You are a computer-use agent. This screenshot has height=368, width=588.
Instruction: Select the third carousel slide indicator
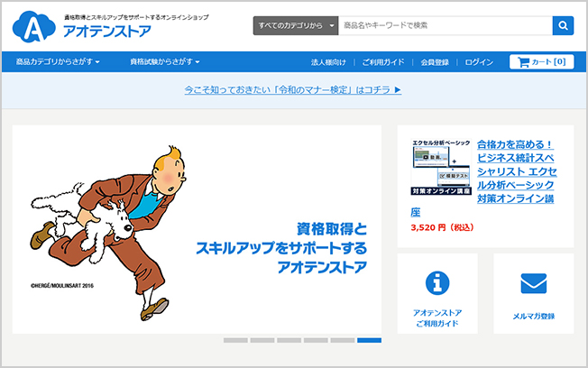click(x=289, y=340)
